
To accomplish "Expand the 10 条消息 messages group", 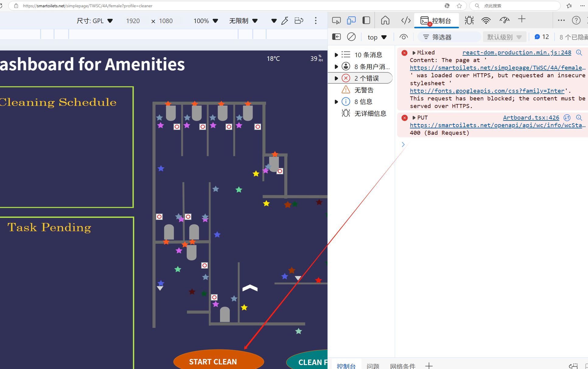I will 336,55.
